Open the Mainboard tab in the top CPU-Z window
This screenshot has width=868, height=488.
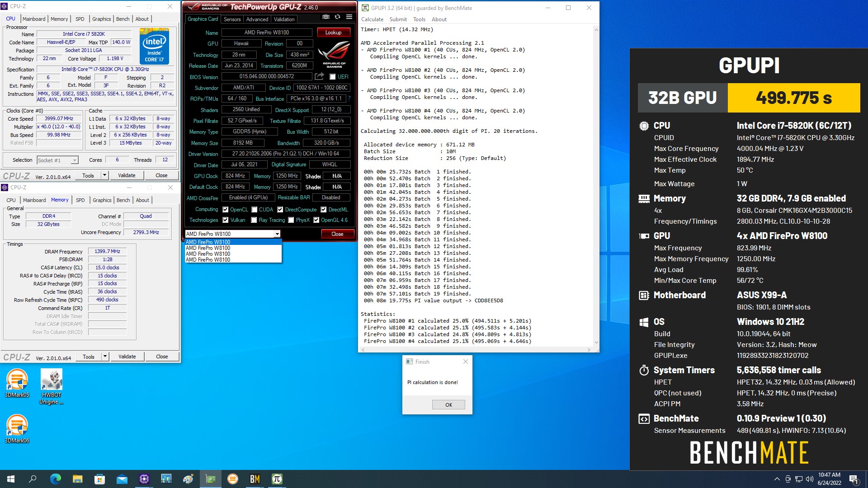tap(34, 19)
